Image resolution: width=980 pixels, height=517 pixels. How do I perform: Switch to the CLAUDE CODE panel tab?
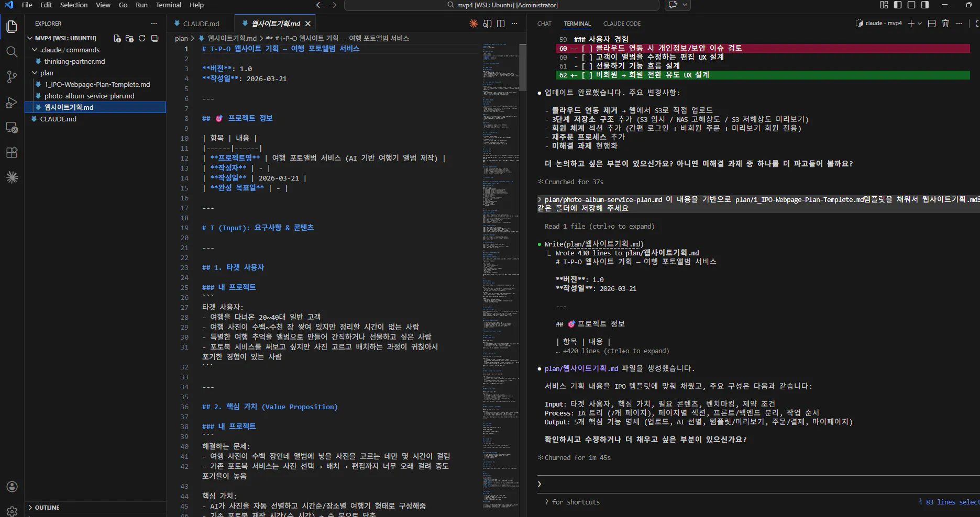pyautogui.click(x=622, y=24)
